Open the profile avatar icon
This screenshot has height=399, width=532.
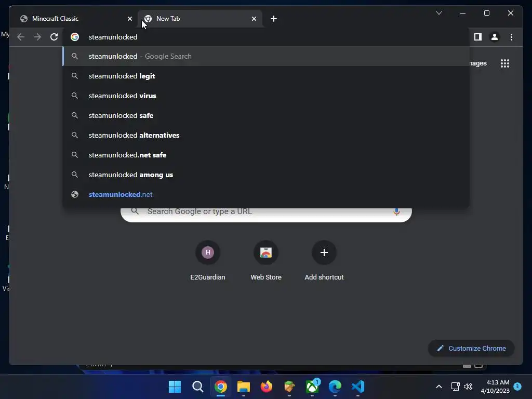pyautogui.click(x=495, y=37)
